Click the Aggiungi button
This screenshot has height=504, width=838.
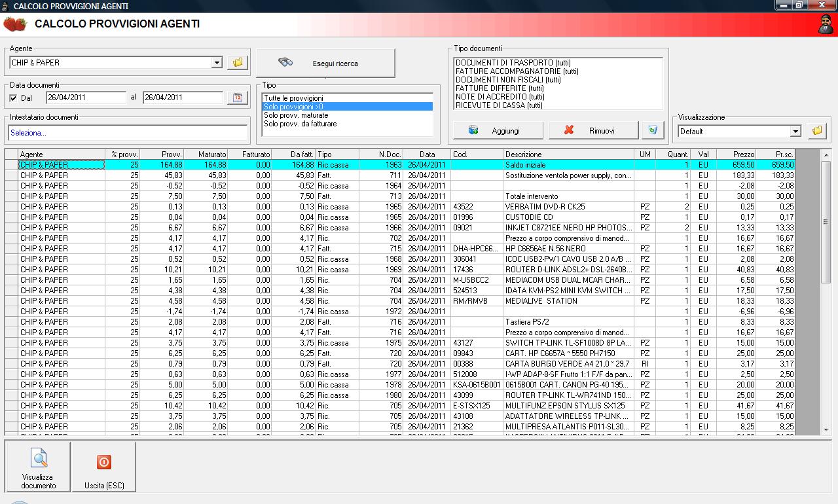click(498, 130)
